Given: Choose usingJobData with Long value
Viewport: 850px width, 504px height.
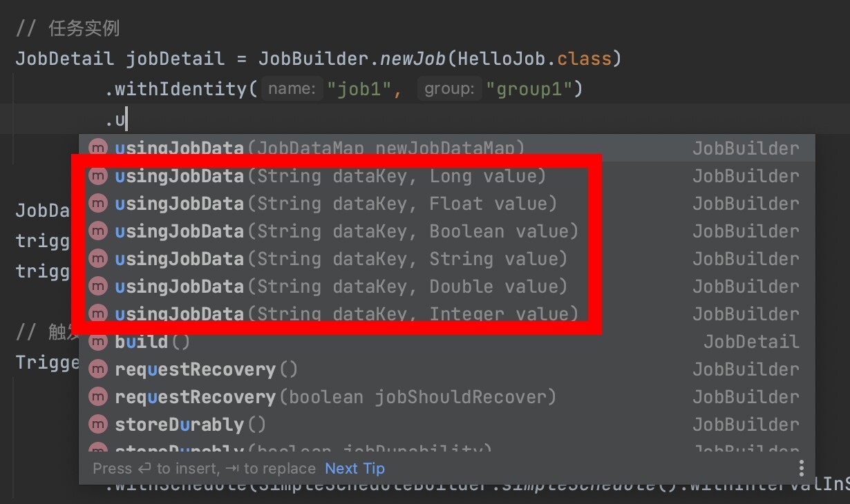Looking at the screenshot, I should (330, 176).
